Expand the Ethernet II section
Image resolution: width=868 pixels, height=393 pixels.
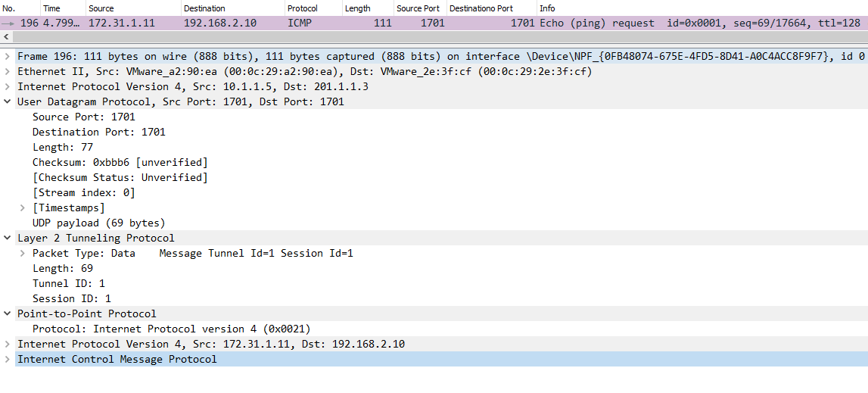(7, 71)
